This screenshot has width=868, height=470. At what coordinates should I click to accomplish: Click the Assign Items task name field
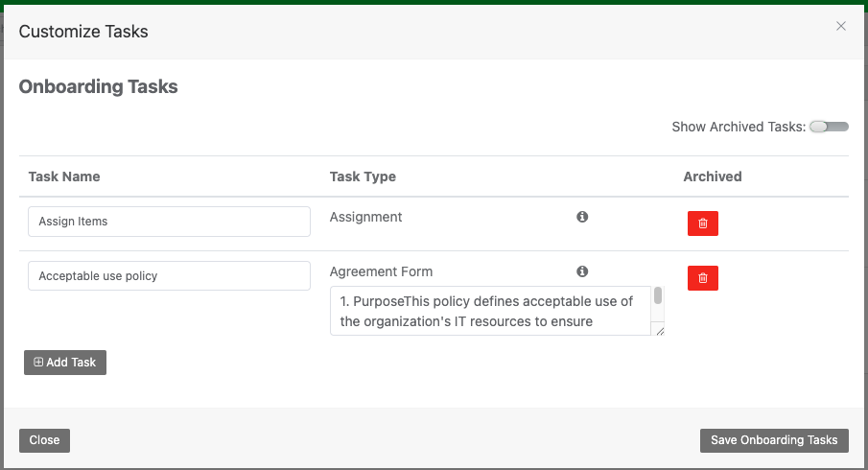169,222
